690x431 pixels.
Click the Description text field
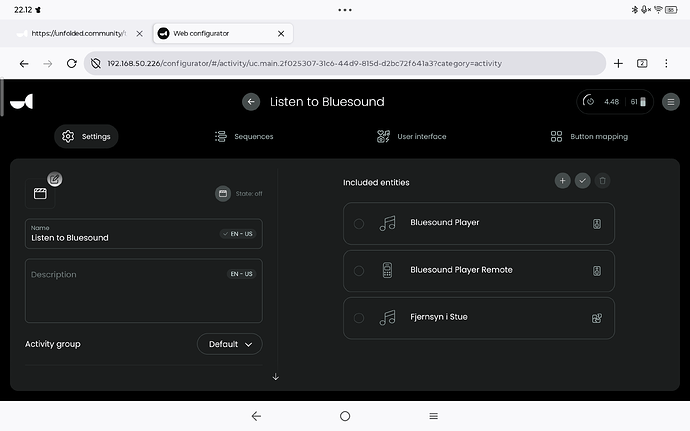[144, 291]
